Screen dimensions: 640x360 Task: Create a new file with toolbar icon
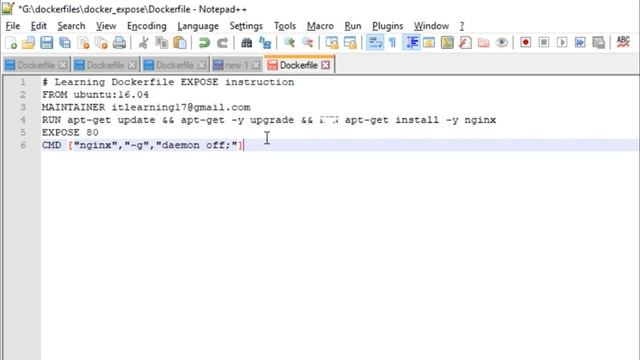click(x=11, y=42)
